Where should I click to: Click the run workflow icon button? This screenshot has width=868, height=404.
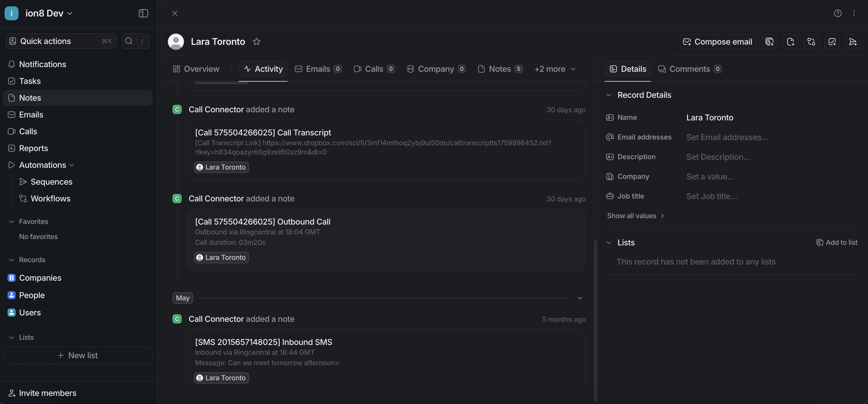(x=811, y=41)
